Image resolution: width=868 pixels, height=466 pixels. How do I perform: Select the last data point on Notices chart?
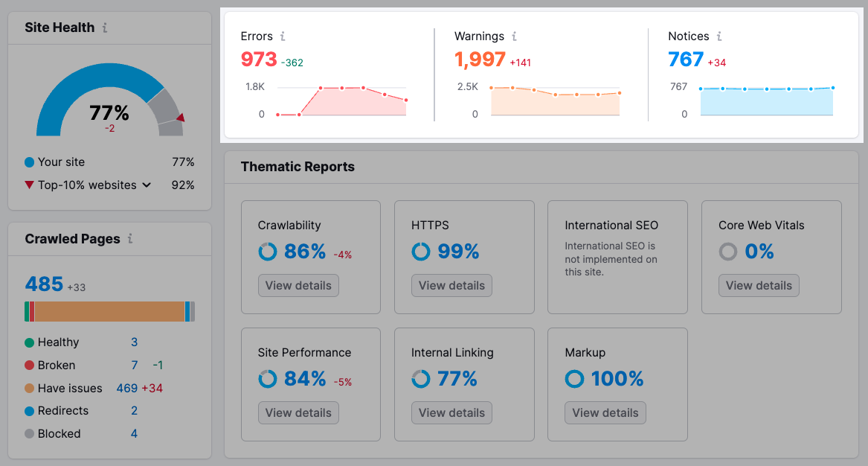pos(833,88)
